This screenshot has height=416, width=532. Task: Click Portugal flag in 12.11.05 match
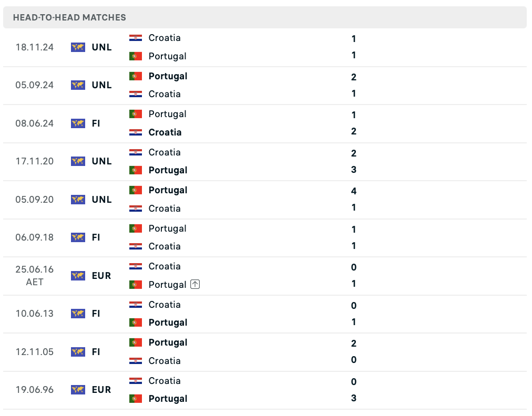(136, 342)
